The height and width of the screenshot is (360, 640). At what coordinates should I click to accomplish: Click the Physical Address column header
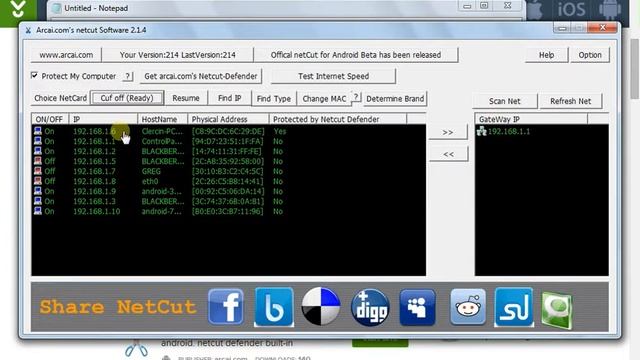point(228,119)
